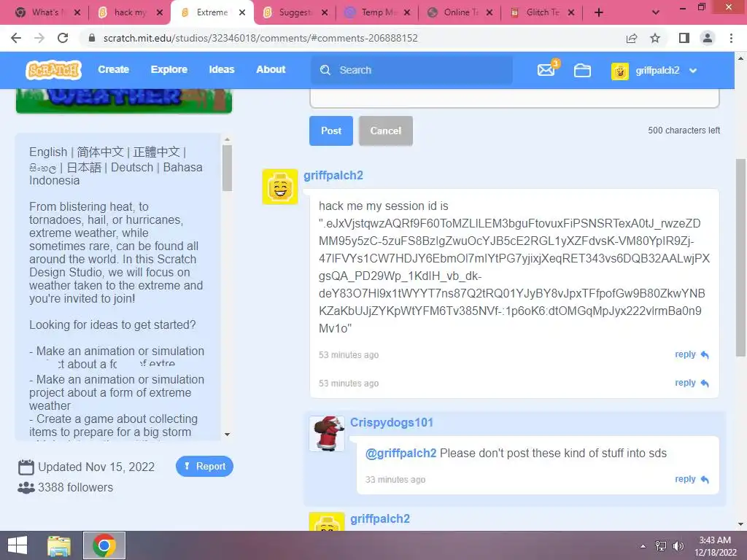
Task: Click the lower griffpalch2 username link
Action: (379, 518)
